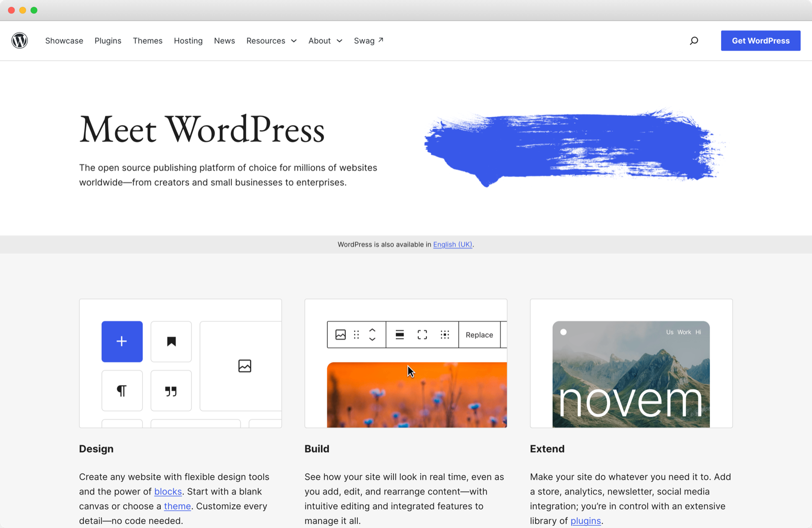
Task: Open the News nav item
Action: point(224,41)
